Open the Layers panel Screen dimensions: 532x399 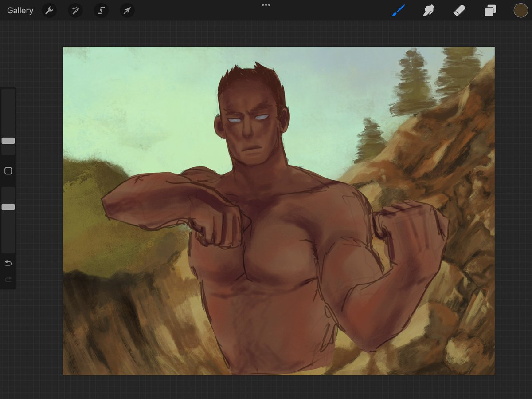[x=490, y=11]
